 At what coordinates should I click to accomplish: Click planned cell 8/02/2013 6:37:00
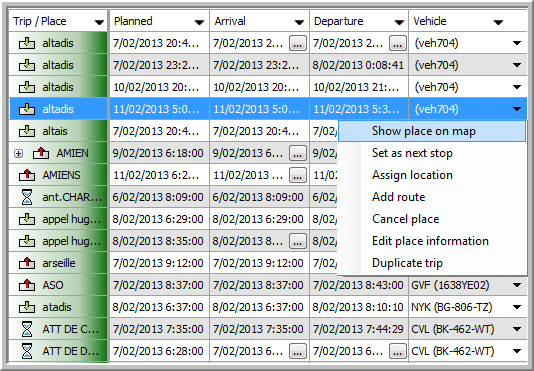click(158, 307)
